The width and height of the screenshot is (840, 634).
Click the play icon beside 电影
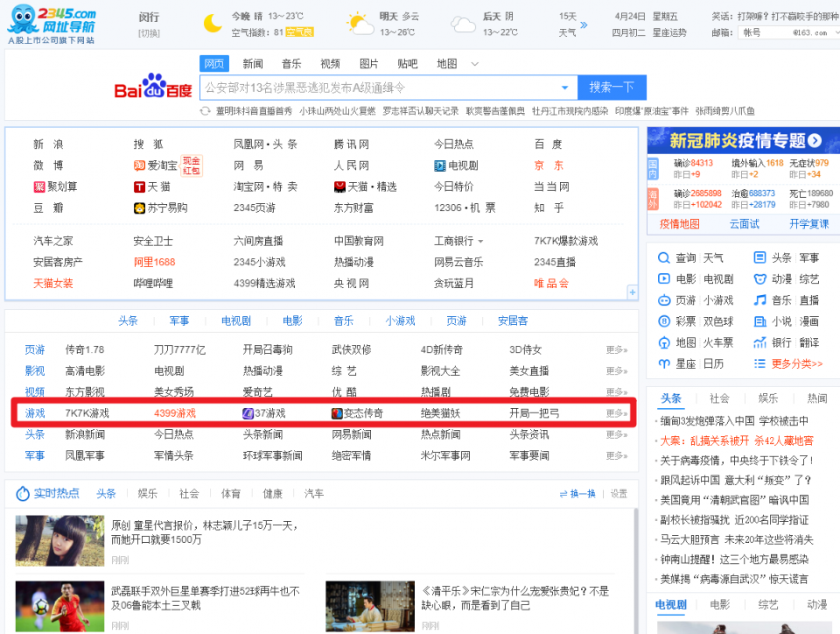click(x=664, y=278)
